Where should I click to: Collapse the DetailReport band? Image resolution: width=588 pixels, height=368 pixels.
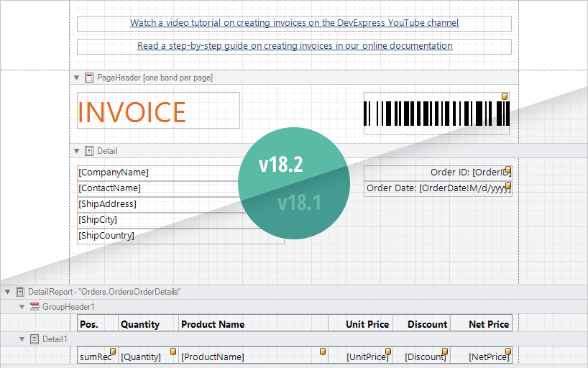tap(7, 292)
